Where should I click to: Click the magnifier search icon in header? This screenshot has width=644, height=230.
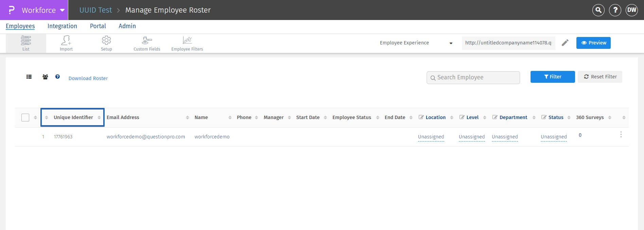(x=598, y=10)
